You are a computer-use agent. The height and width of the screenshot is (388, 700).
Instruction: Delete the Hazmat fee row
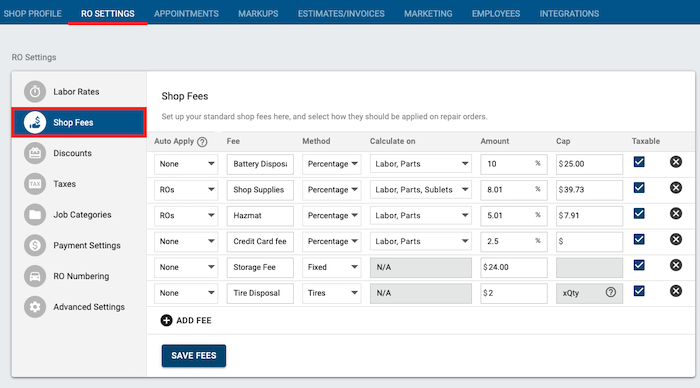tap(676, 213)
